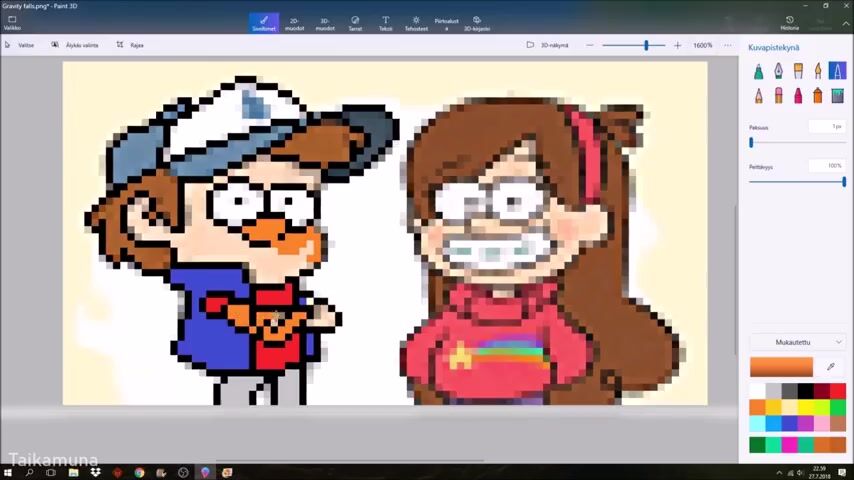Select the Fill bucket tool
The image size is (854, 480).
[837, 96]
